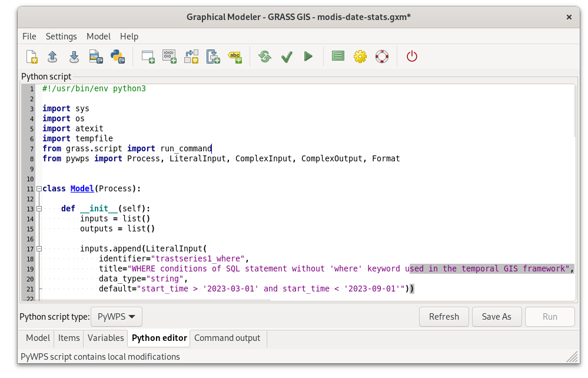Add loop or condition to model icon

(213, 57)
